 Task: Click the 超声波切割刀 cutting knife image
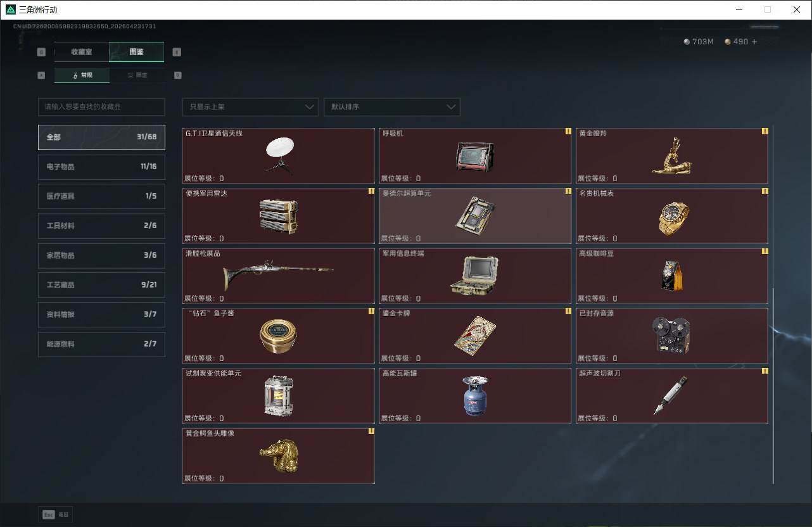[671, 395]
